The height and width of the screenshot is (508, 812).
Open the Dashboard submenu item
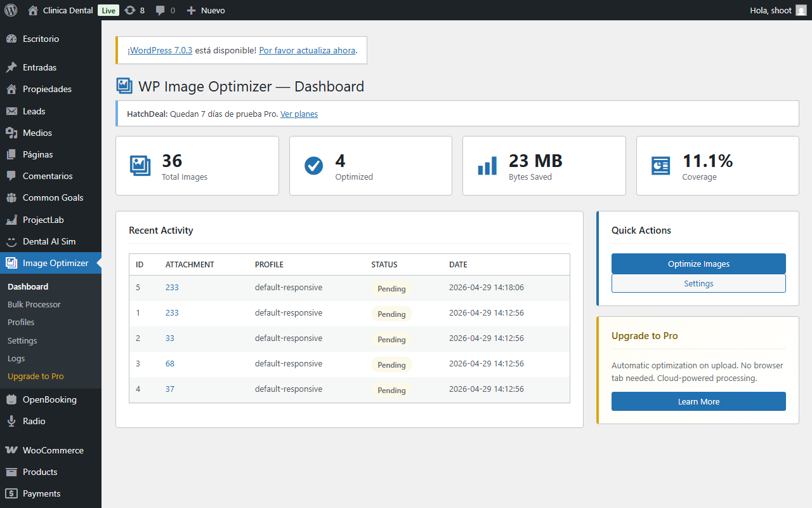(28, 286)
